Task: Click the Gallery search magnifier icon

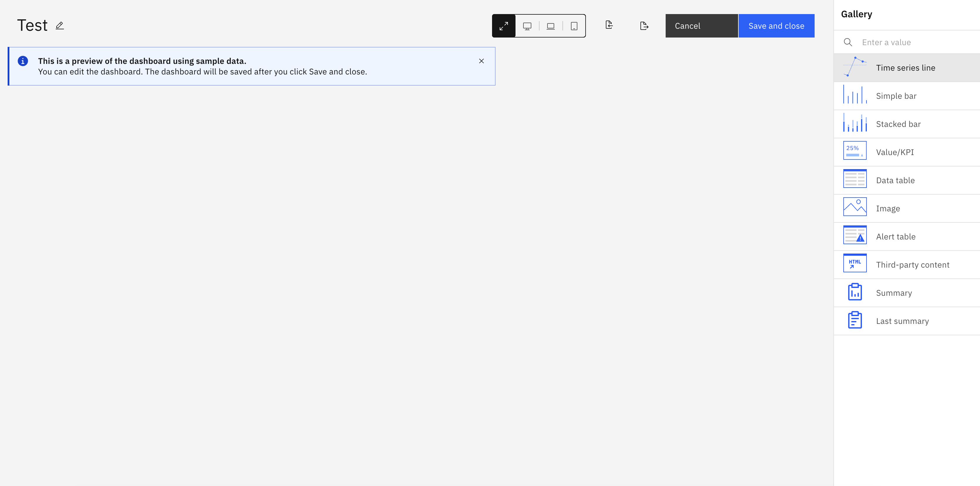Action: (848, 42)
